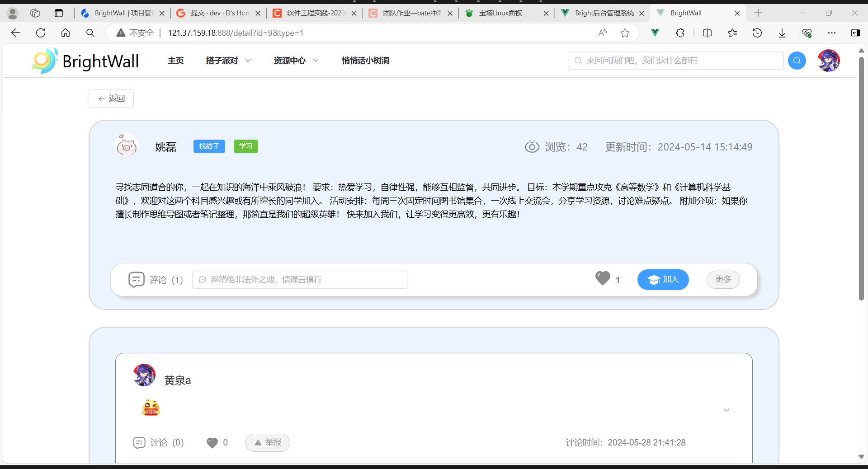This screenshot has width=868, height=469.
Task: Click the emoji sticker in the comment
Action: 151,408
